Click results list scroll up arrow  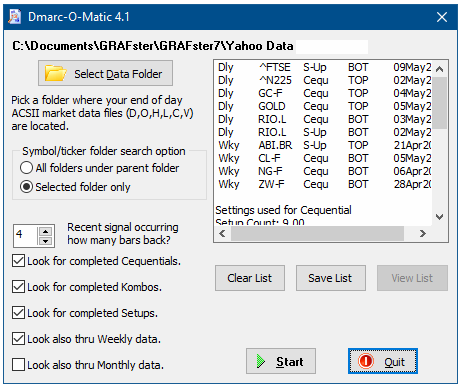pyautogui.click(x=440, y=69)
